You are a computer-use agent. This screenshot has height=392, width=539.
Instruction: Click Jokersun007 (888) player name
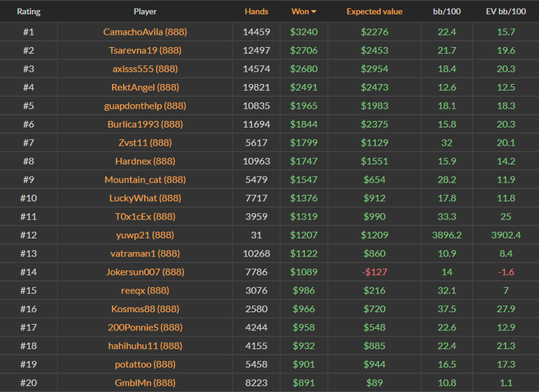point(145,272)
